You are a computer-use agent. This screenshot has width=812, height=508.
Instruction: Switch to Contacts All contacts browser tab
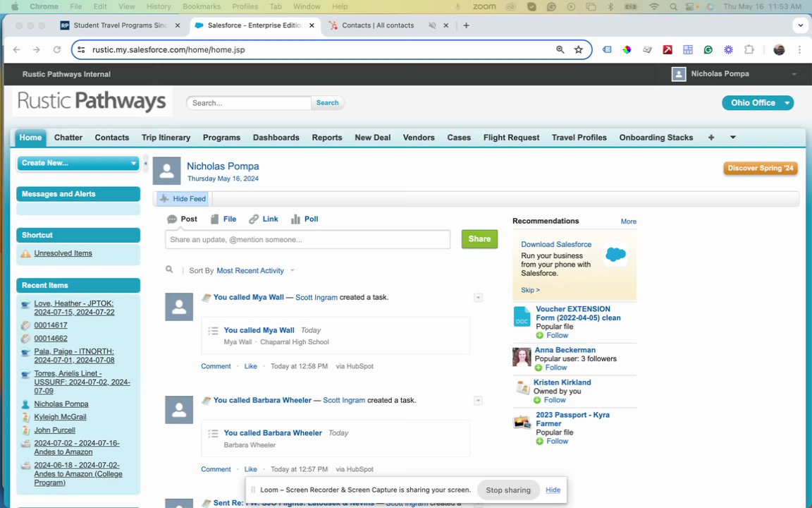[x=378, y=25]
